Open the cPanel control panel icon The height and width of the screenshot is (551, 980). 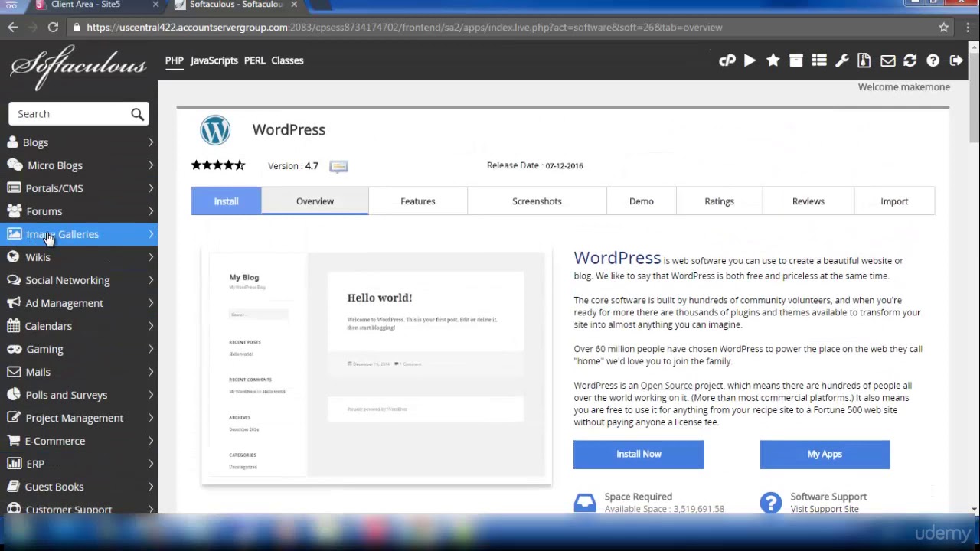(727, 60)
